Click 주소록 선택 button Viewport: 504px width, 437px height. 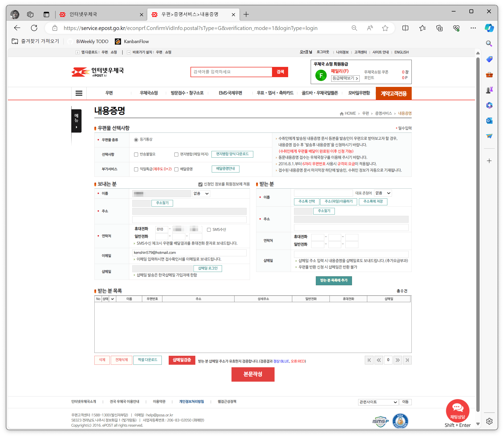pyautogui.click(x=307, y=201)
